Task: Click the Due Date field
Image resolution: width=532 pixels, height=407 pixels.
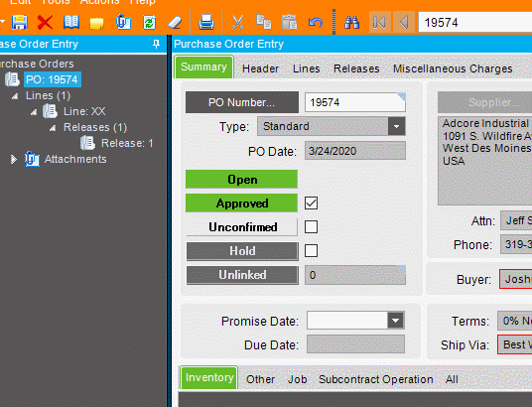Action: click(x=355, y=344)
